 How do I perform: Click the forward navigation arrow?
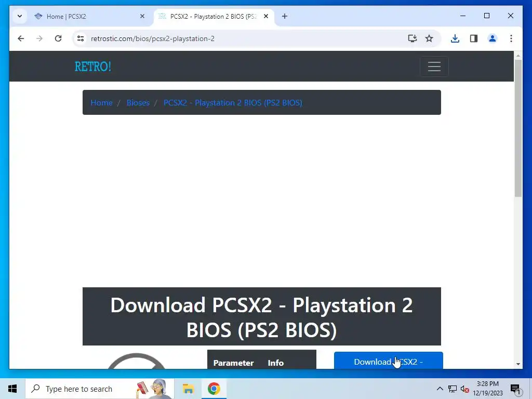point(39,38)
